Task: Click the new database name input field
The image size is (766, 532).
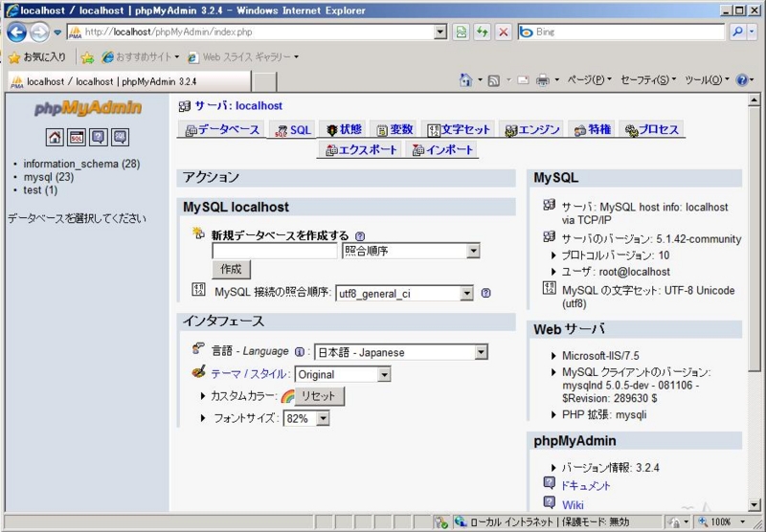Action: point(275,251)
